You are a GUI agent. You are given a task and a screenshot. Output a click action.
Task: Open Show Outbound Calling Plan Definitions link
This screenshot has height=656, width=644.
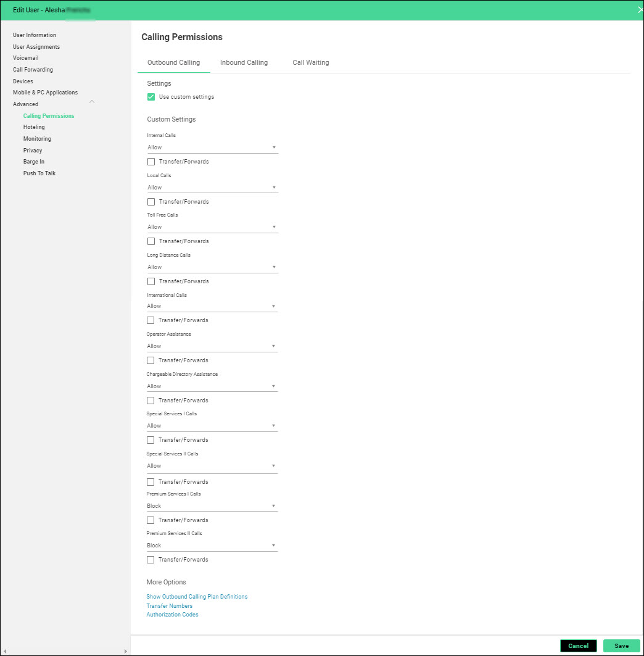pyautogui.click(x=197, y=597)
